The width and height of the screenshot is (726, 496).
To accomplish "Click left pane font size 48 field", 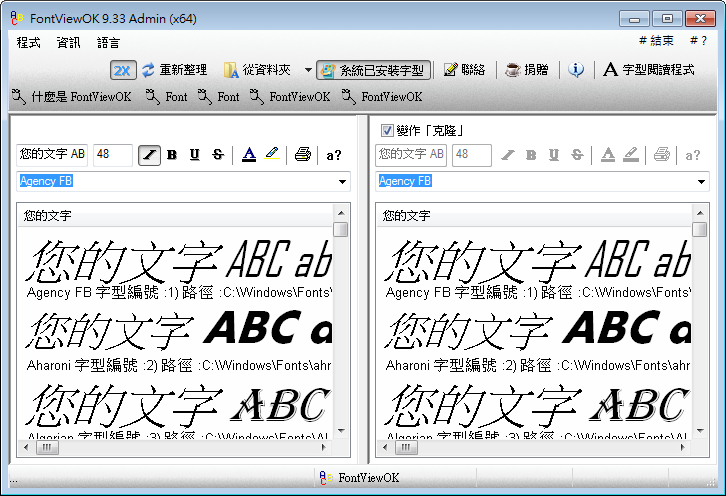I will click(113, 155).
